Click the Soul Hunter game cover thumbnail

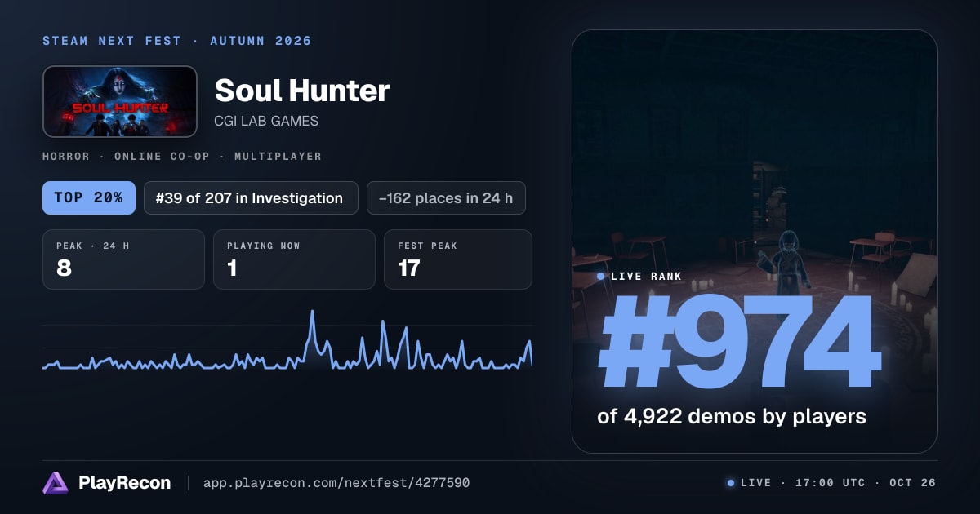[120, 101]
